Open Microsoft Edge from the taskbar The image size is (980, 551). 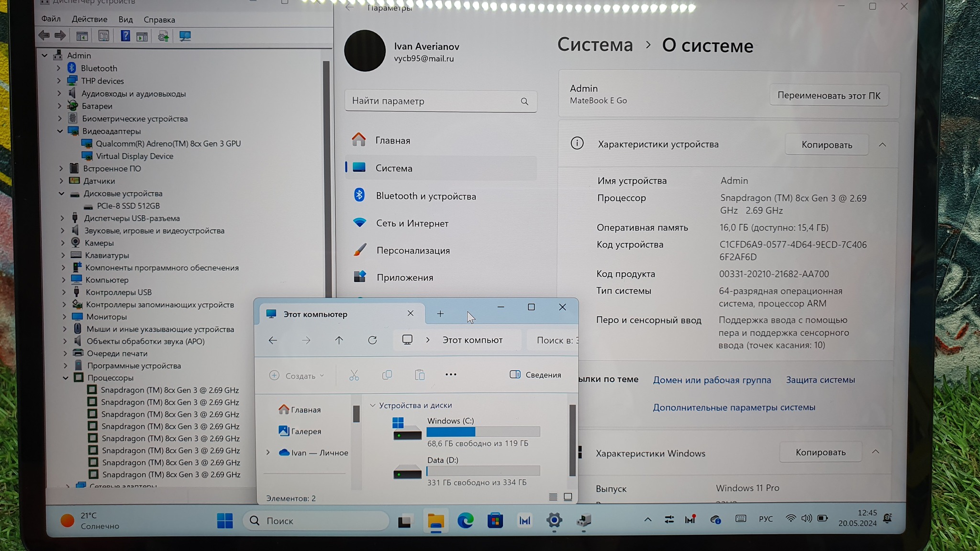pos(465,520)
